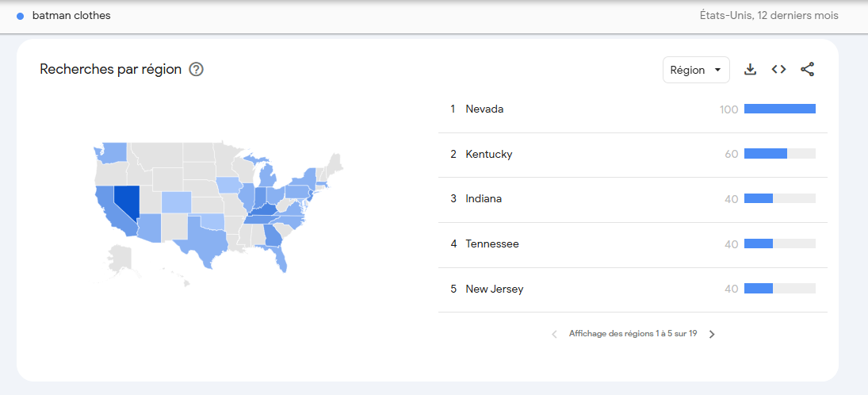868x395 pixels.
Task: Click Georgia on the US map
Action: click(273, 236)
